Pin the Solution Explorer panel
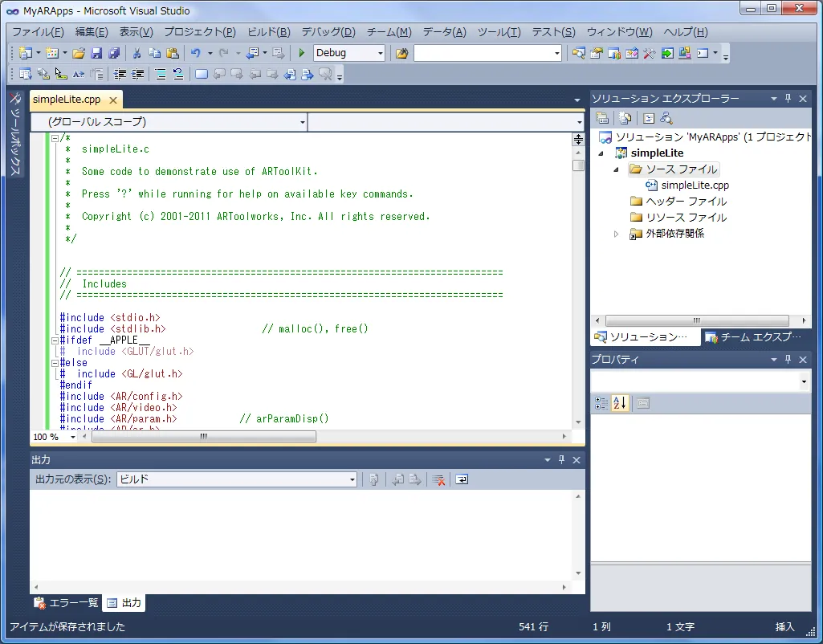The image size is (823, 644). coord(788,98)
